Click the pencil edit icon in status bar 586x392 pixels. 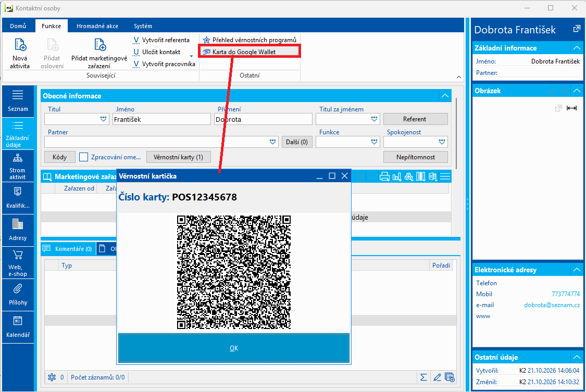click(437, 377)
